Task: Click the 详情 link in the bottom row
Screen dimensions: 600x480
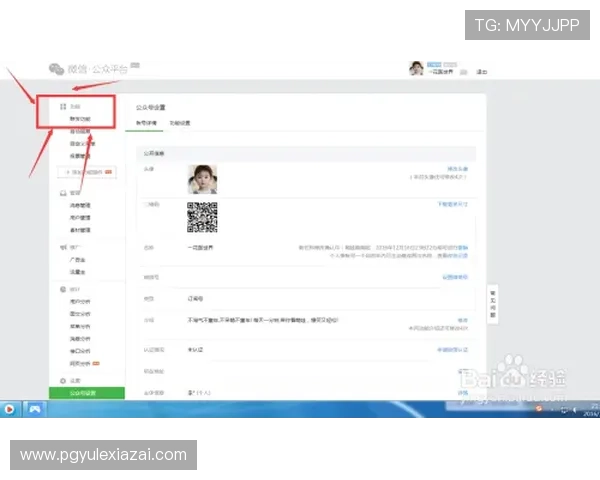Action: (x=463, y=393)
